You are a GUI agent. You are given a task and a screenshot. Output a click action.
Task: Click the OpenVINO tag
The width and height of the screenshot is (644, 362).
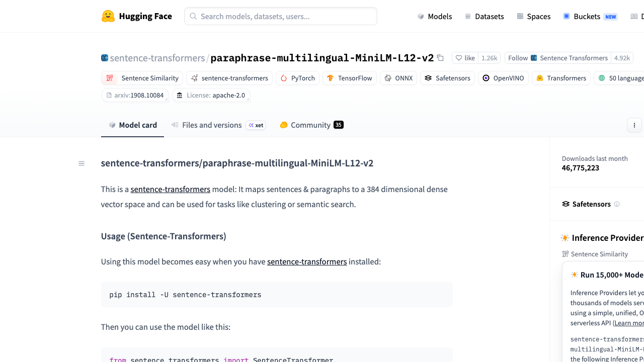click(x=503, y=78)
